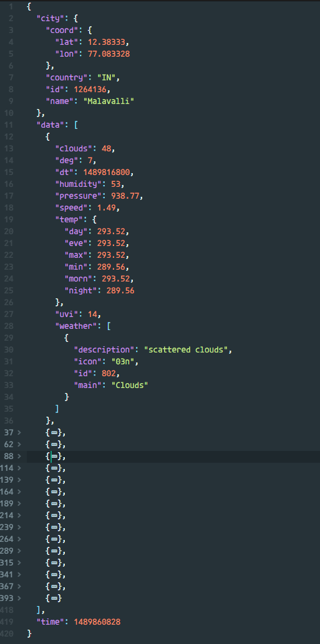This screenshot has width=320, height=644.
Task: Click the uvi value 14
Action: tap(92, 315)
